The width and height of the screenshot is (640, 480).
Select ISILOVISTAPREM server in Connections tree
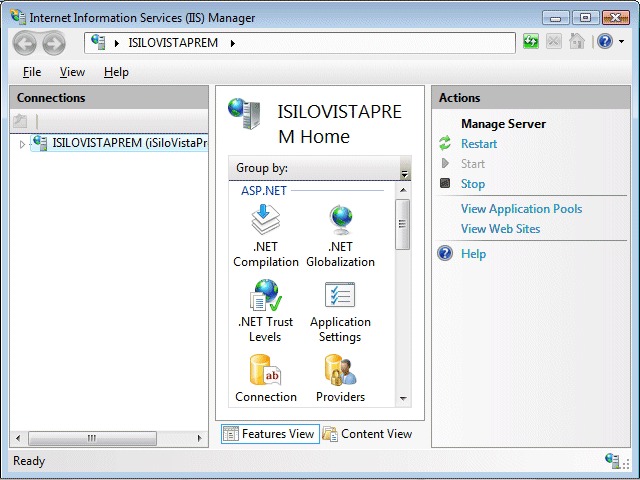coord(128,143)
